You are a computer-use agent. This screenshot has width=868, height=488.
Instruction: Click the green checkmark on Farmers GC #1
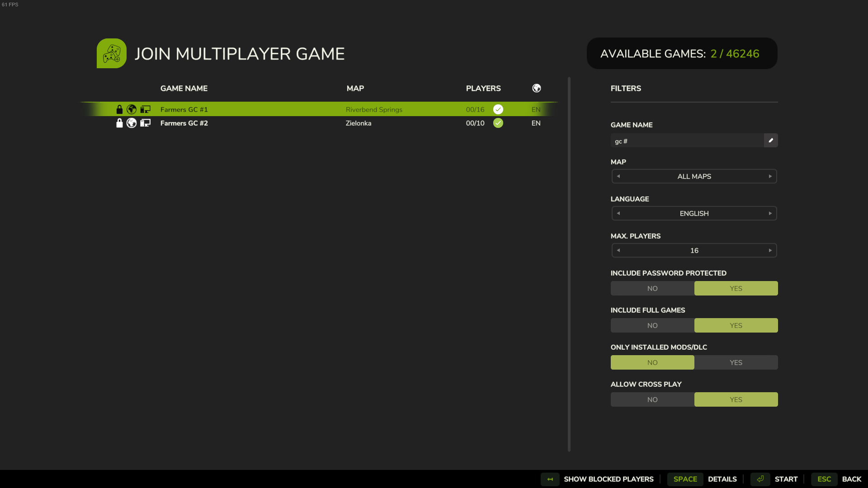pos(498,109)
